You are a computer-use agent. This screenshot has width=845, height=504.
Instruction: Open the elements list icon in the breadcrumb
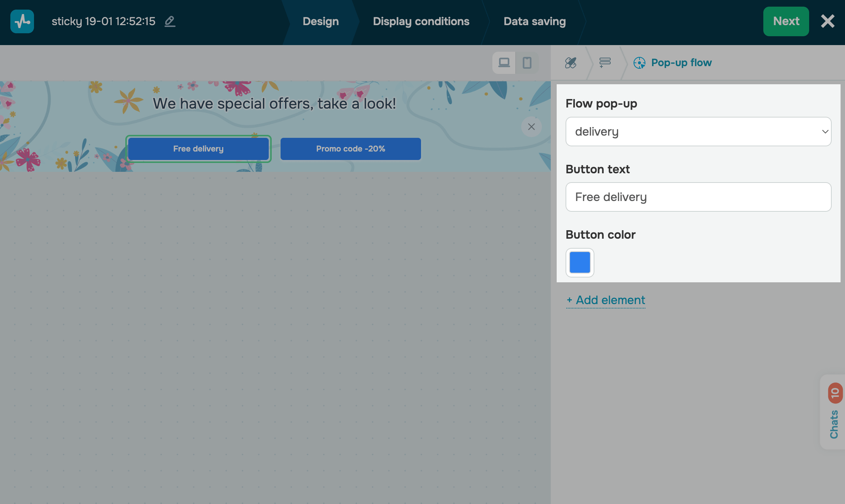(605, 63)
